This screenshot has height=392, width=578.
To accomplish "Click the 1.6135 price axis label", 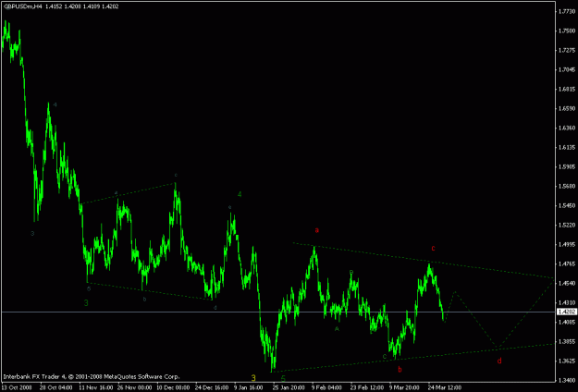I will 566,147.
